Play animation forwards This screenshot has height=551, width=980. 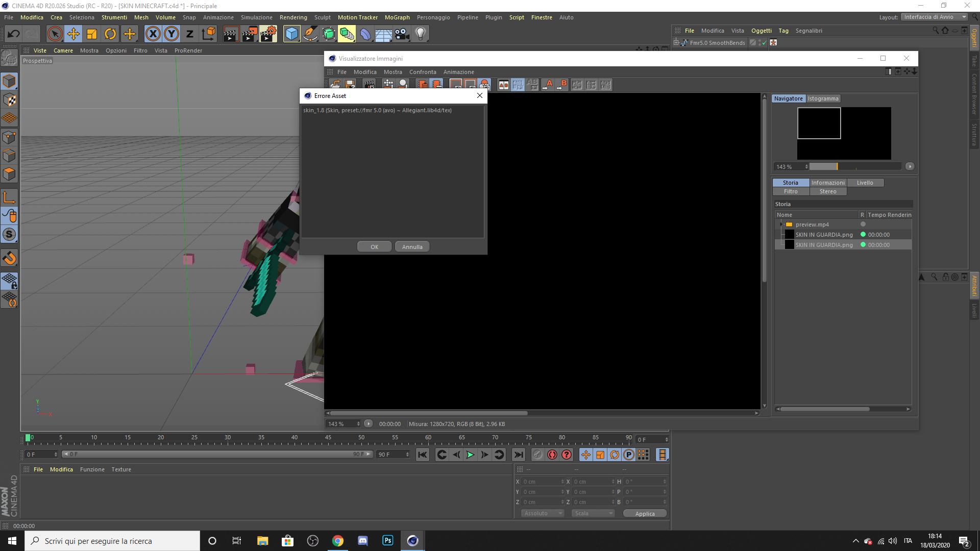point(470,455)
